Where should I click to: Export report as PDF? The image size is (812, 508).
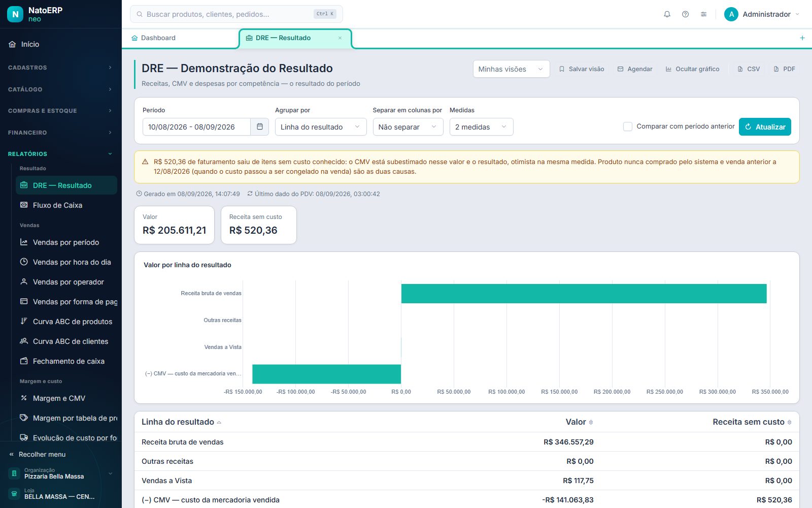pos(784,69)
